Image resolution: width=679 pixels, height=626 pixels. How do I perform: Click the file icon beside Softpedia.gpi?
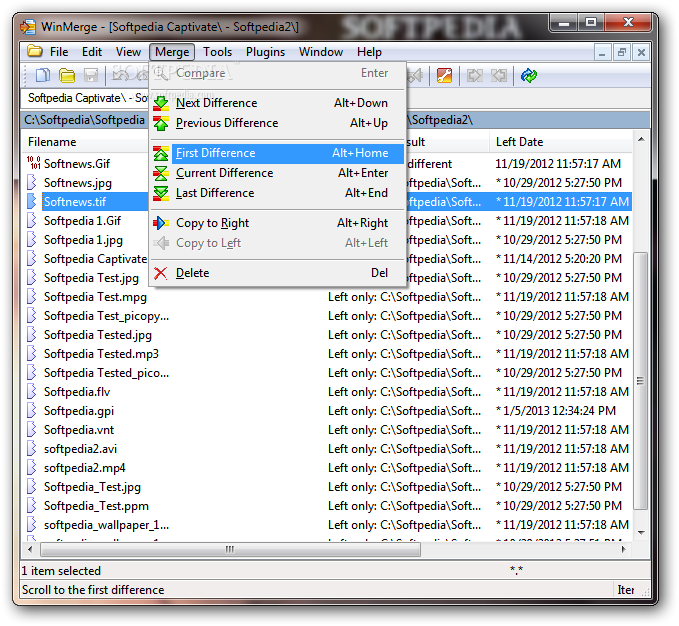click(x=32, y=410)
